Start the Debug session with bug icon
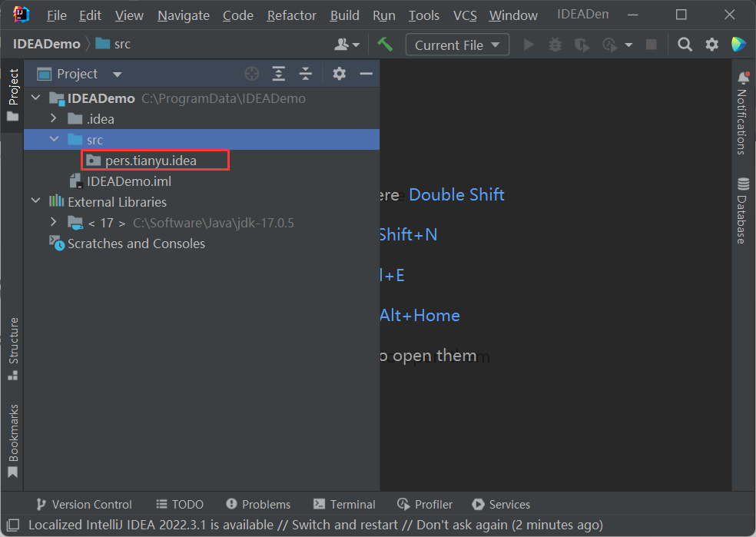Image resolution: width=756 pixels, height=537 pixels. pyautogui.click(x=555, y=44)
